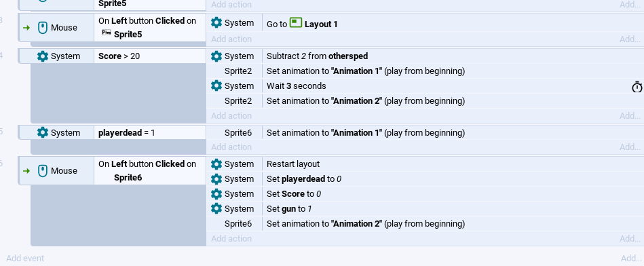Open the bottom-right Add... menu beside Add event
The image size is (644, 266).
[631, 259]
